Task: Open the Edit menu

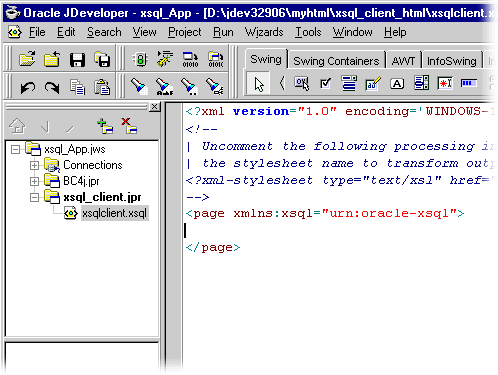Action: point(66,32)
